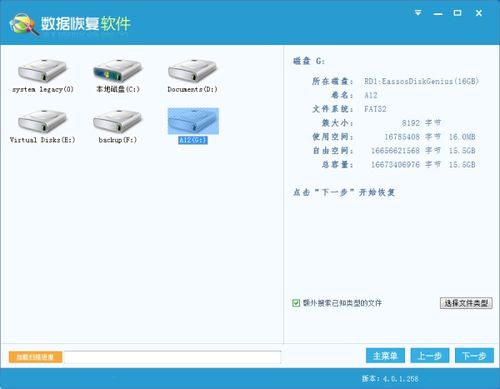The image size is (500, 389).
Task: Select the Documents(D:) drive icon
Action: [193, 71]
